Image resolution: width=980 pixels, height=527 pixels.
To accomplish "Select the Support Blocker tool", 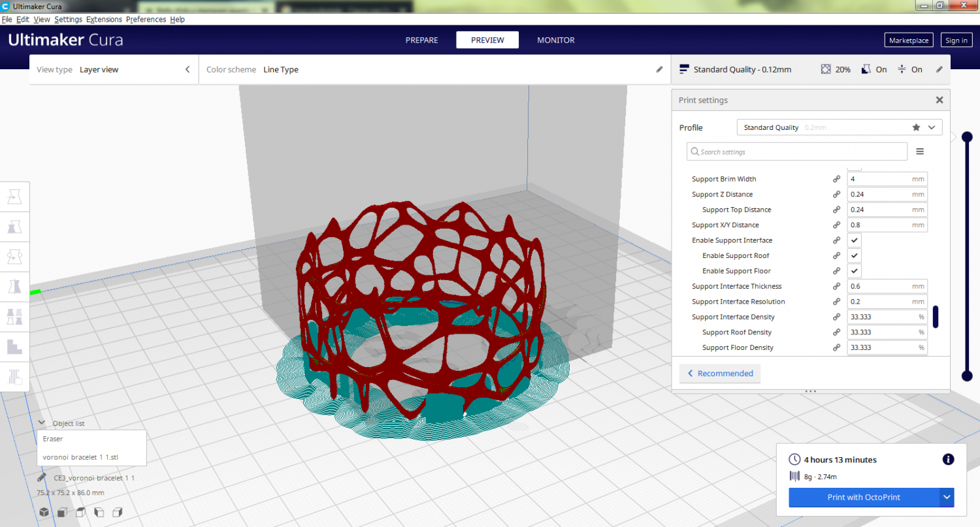I will click(x=14, y=346).
